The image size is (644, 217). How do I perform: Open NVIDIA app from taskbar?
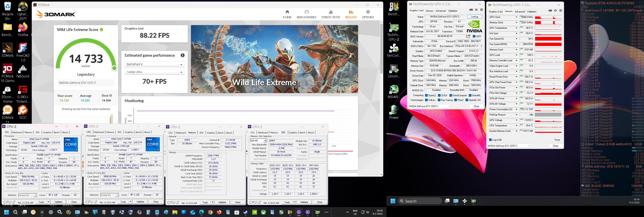[x=255, y=212]
